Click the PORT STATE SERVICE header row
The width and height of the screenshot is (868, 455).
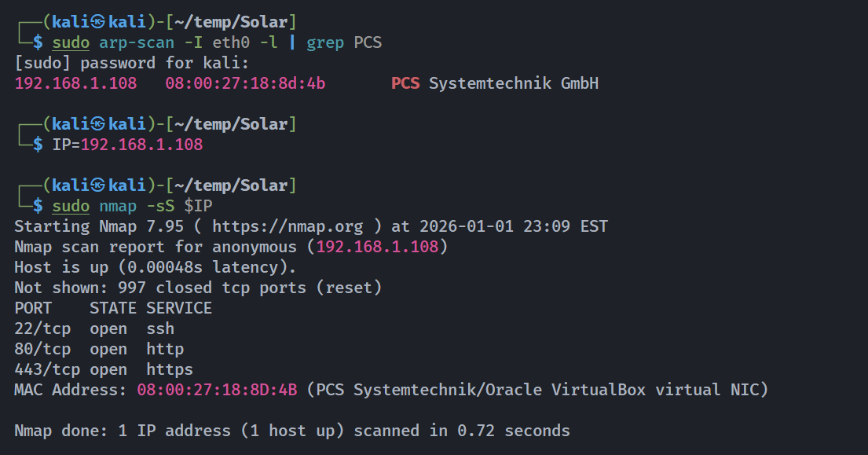pyautogui.click(x=113, y=308)
